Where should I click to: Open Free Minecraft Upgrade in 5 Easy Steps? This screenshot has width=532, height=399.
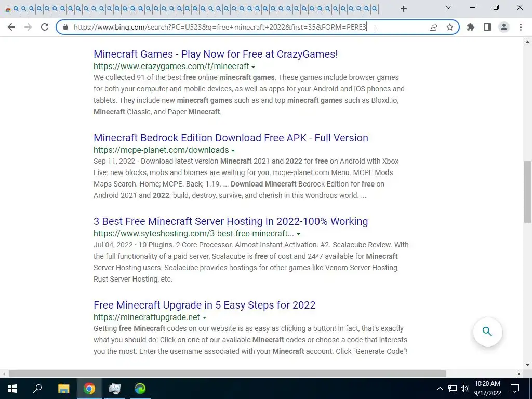tap(205, 305)
